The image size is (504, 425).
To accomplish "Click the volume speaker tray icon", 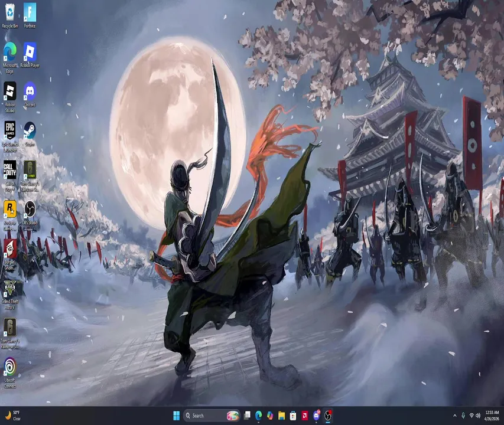I will pos(478,416).
